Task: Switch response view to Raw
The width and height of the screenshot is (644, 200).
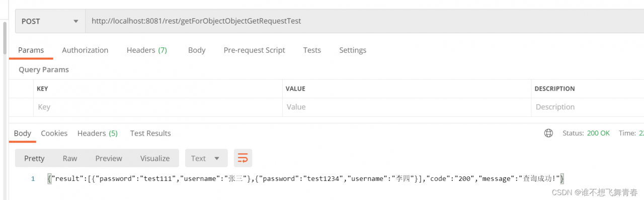Action: pyautogui.click(x=70, y=158)
